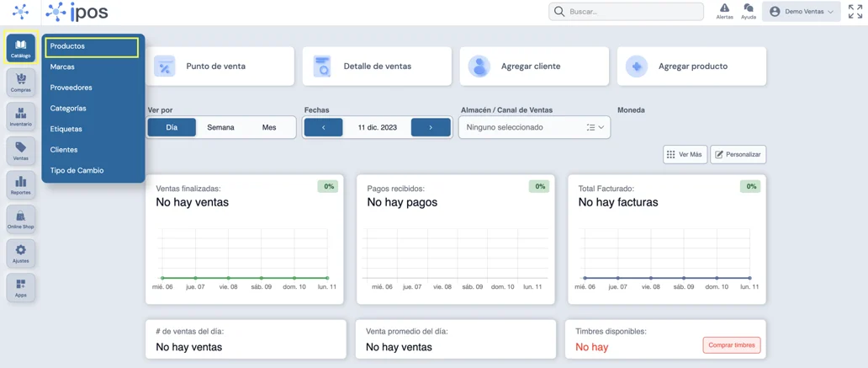This screenshot has height=368, width=868.
Task: Go to previous date with left arrow
Action: point(323,127)
